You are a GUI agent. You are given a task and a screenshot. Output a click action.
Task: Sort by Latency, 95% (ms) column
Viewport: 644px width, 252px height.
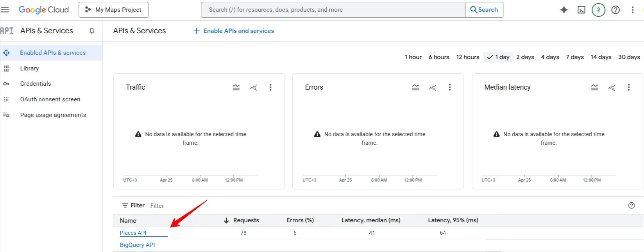pyautogui.click(x=453, y=220)
